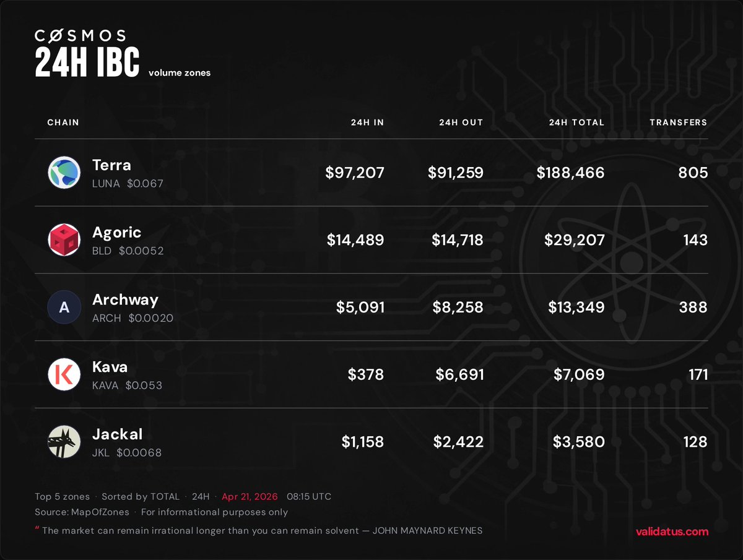The image size is (743, 560).
Task: Click the Agoric chain name
Action: coord(116,233)
